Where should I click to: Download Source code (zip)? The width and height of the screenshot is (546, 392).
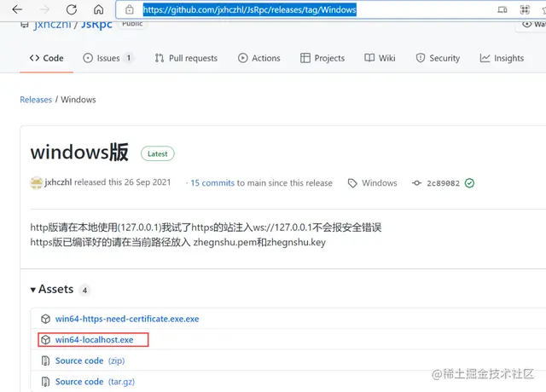(90, 360)
